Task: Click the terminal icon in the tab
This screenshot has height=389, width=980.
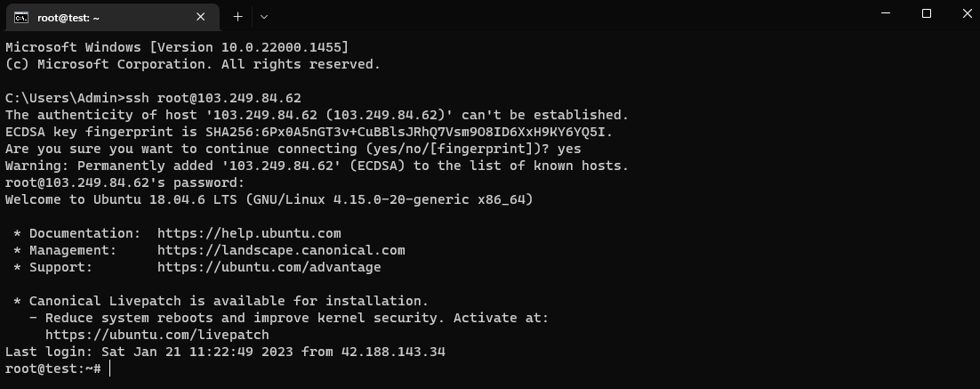Action: (20, 17)
